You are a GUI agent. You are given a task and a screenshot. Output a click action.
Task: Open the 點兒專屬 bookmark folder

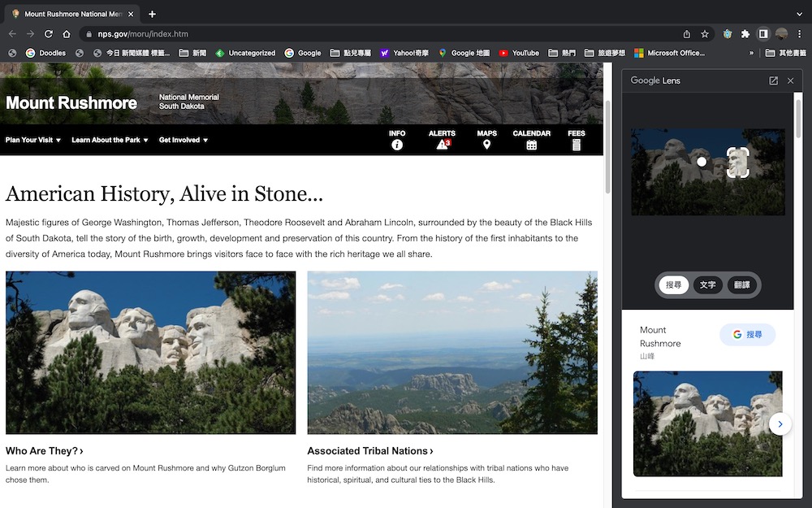click(351, 53)
